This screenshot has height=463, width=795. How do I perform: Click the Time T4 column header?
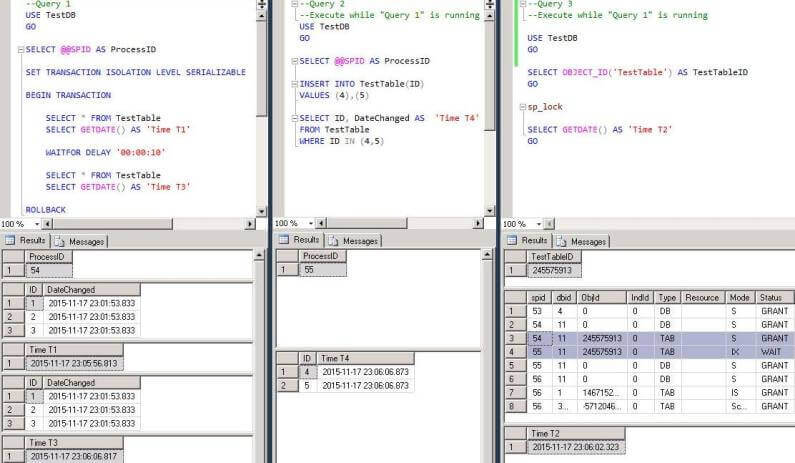(x=365, y=359)
